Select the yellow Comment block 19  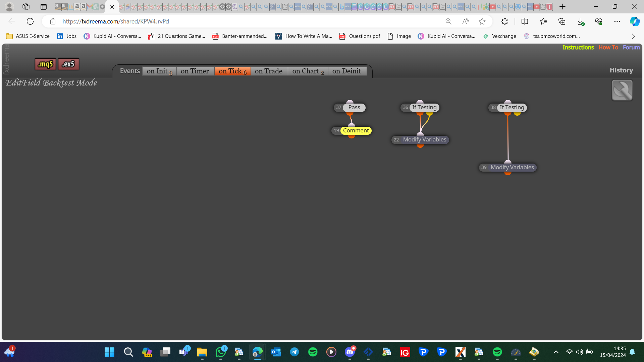pyautogui.click(x=352, y=131)
